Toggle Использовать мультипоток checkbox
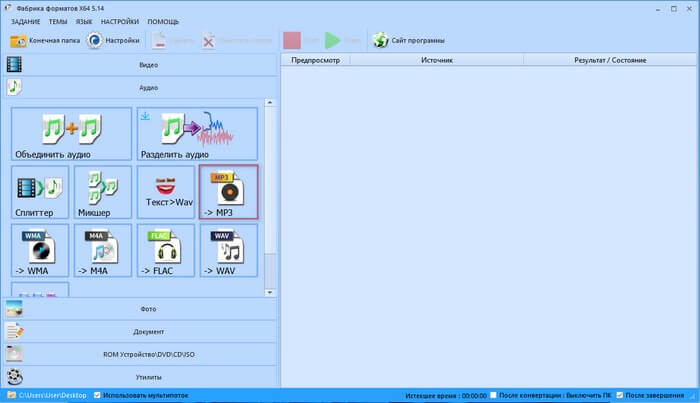 click(x=97, y=395)
